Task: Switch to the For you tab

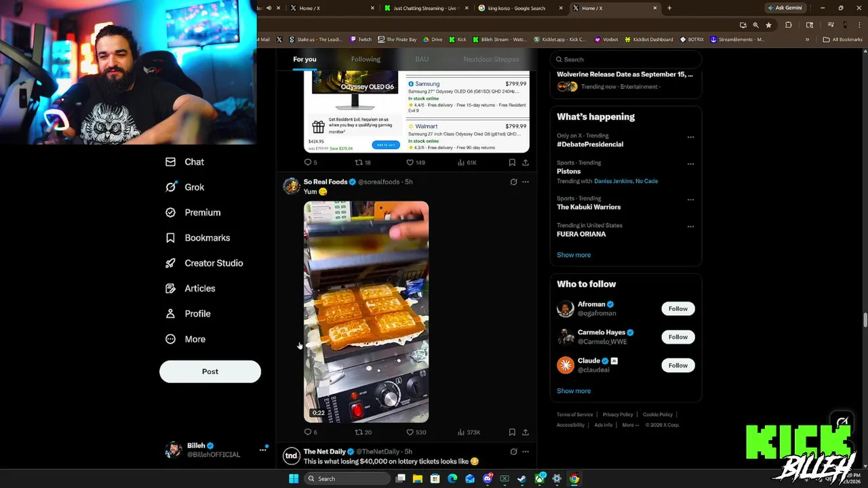Action: (x=304, y=59)
